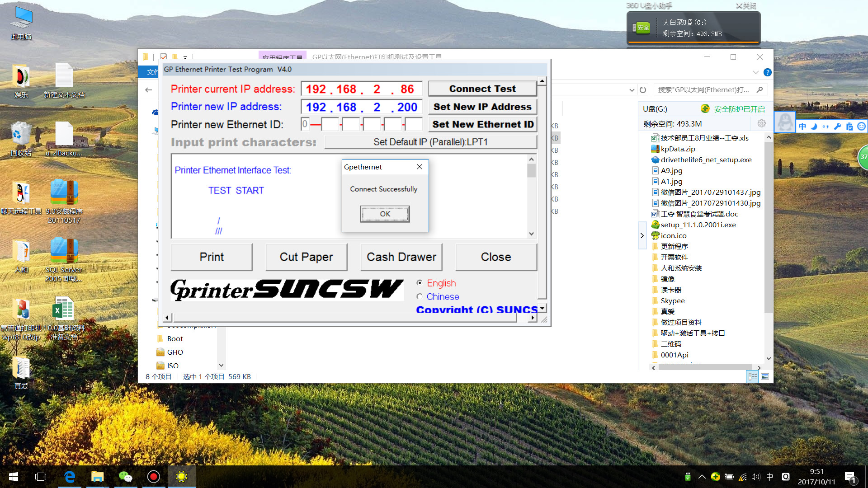Launch Microsoft Edge from the taskbar
This screenshot has height=488, width=868.
pyautogui.click(x=70, y=477)
